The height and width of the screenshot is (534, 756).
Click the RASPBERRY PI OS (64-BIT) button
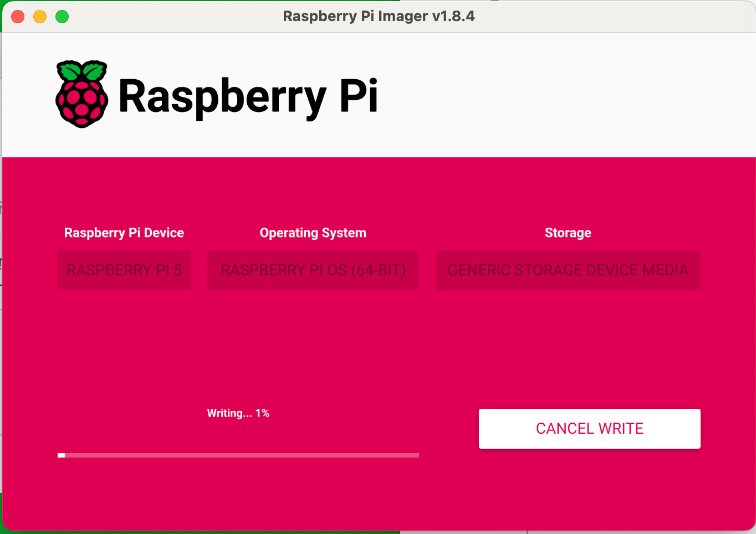point(313,270)
